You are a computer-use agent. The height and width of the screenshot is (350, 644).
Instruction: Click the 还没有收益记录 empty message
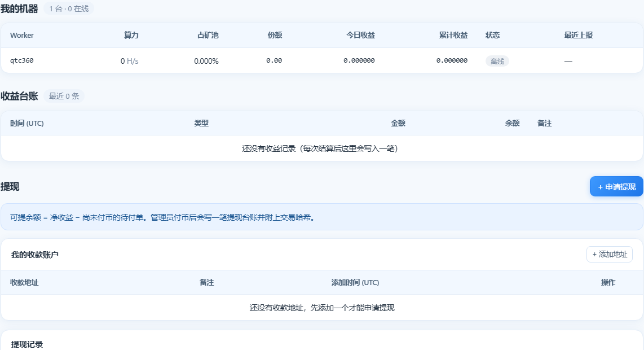coord(320,148)
